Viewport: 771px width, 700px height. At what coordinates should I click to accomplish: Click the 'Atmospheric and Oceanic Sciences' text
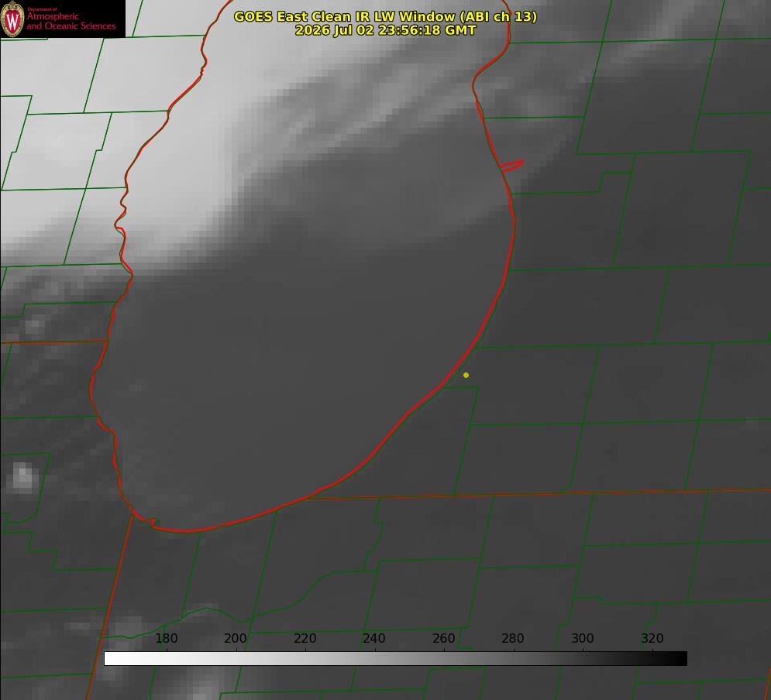point(71,21)
